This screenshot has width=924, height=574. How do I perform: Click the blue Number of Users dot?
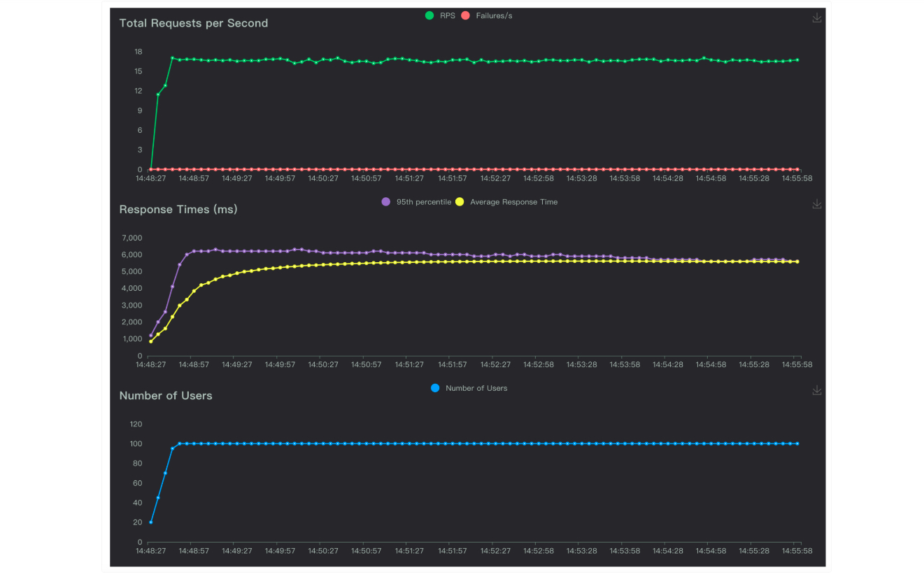coord(435,387)
